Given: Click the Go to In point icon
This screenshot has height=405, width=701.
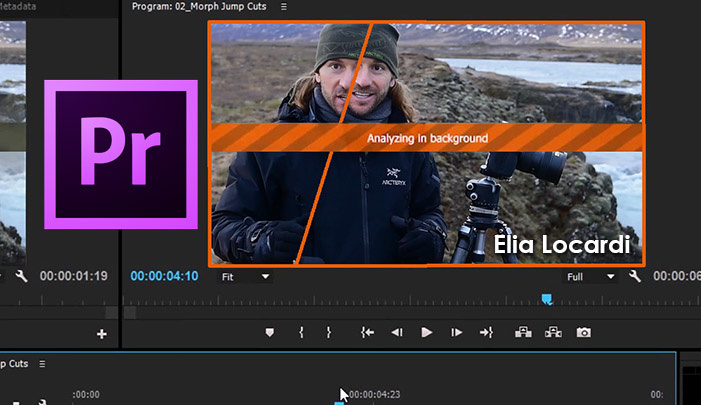Looking at the screenshot, I should [x=367, y=332].
